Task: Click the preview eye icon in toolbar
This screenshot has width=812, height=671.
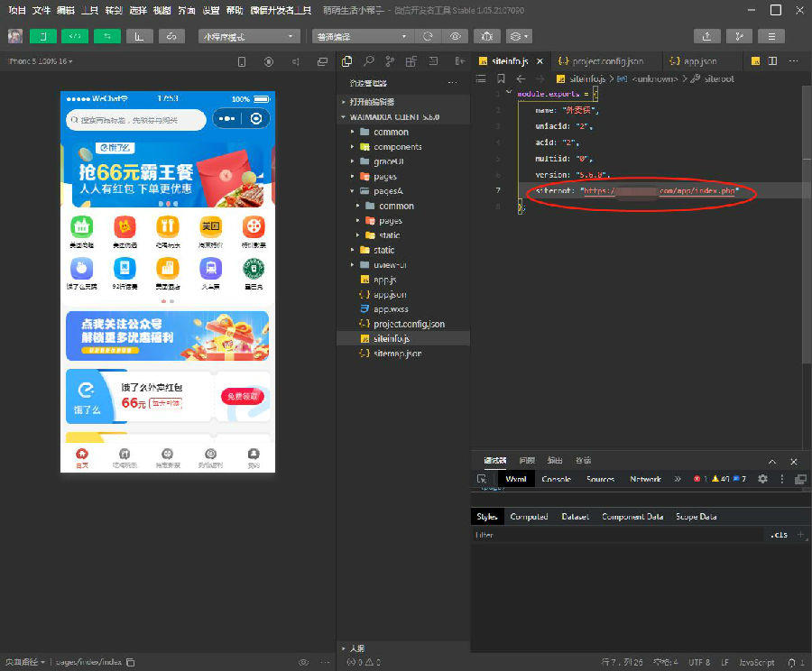Action: click(455, 36)
